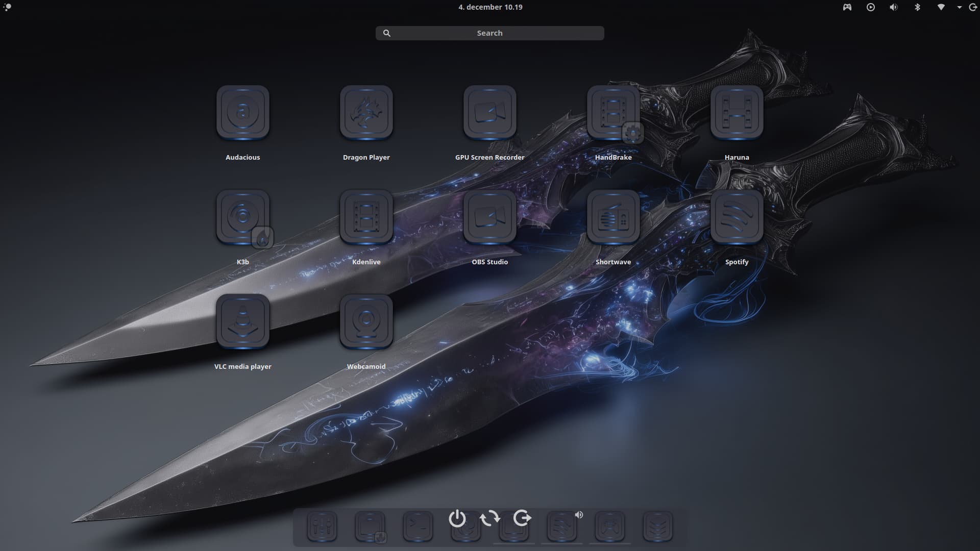Launch the VLC media player

tap(242, 321)
